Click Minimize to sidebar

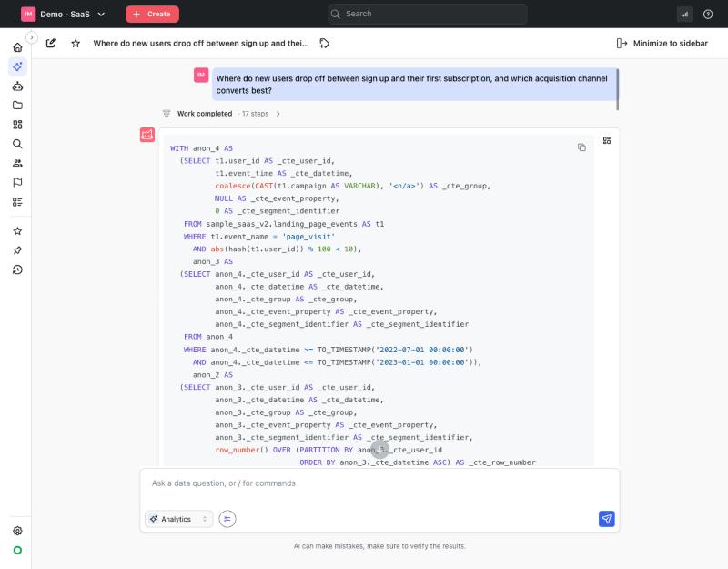coord(662,43)
